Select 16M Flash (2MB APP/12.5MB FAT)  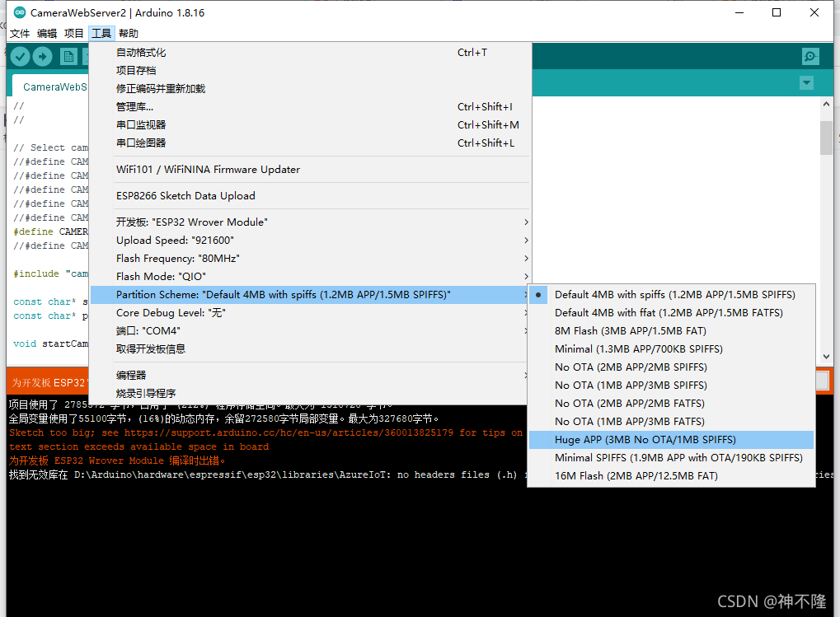point(671,476)
